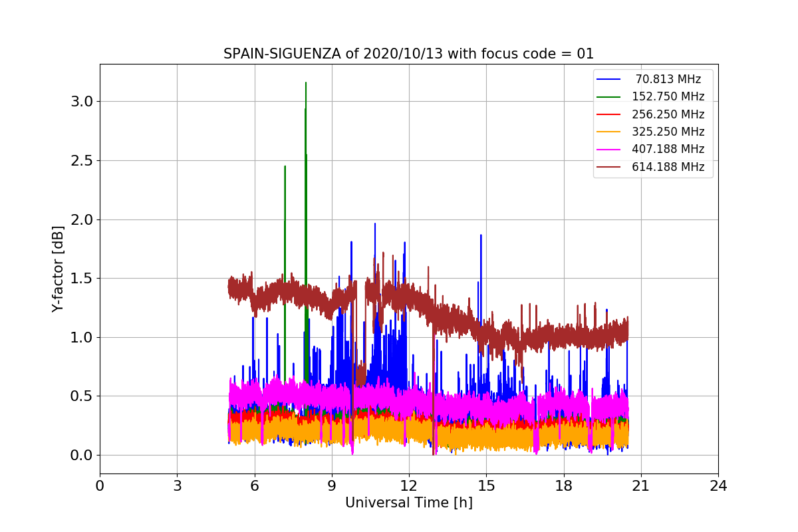The height and width of the screenshot is (532, 798).
Task: Click the x-axis tick label 3
Action: click(177, 485)
